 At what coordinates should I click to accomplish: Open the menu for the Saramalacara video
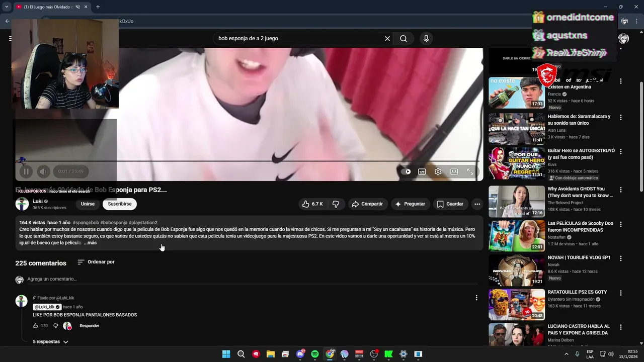(620, 117)
